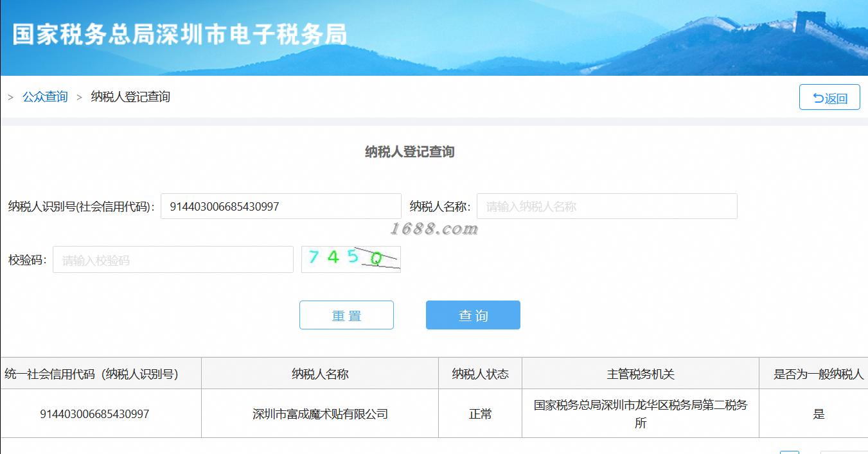Focus the 纳税人名称 input field
The width and height of the screenshot is (868, 454).
(607, 206)
